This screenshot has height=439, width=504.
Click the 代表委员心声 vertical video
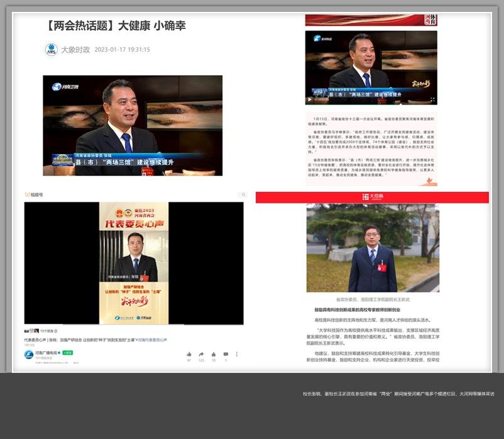pos(133,263)
